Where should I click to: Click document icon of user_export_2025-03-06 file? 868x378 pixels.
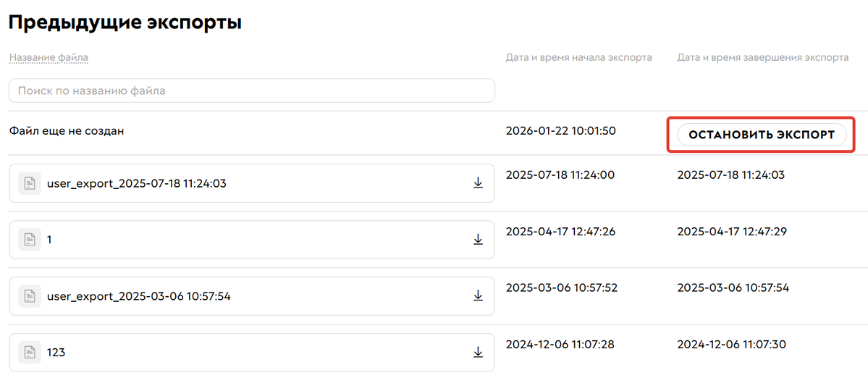(30, 295)
